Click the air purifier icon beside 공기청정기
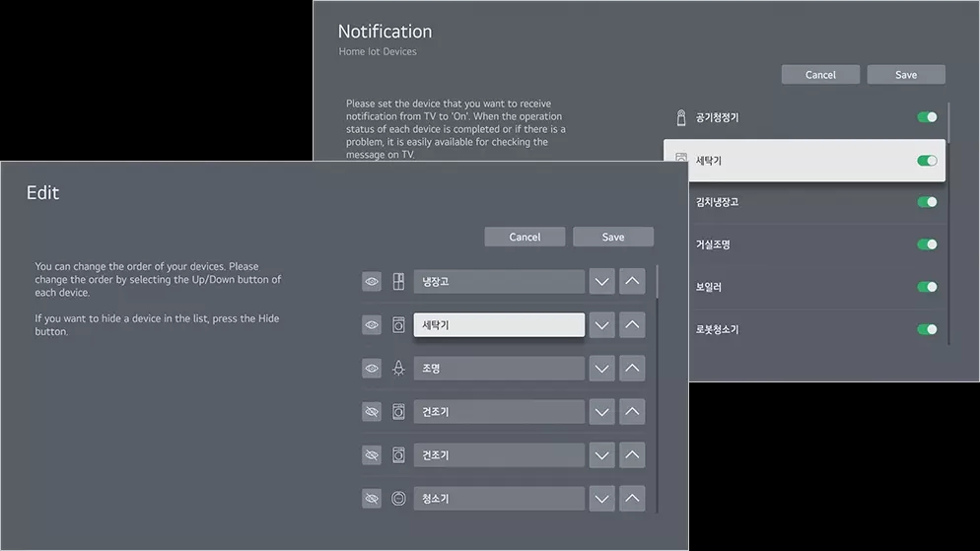Viewport: 980px width, 551px height. (679, 118)
